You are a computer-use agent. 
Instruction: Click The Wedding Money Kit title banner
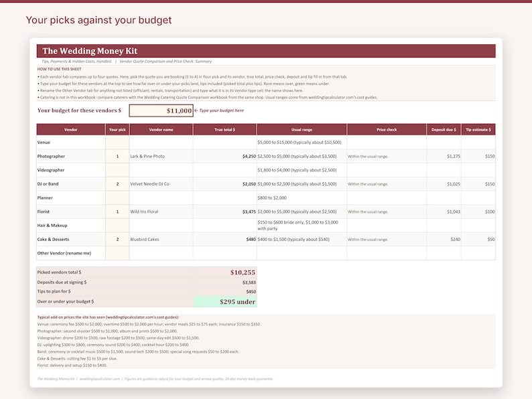point(266,51)
